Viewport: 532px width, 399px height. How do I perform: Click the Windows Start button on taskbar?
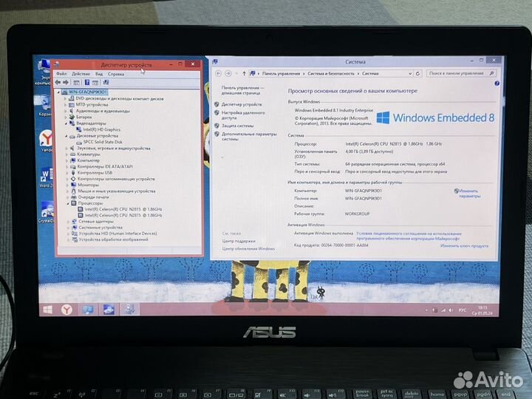[48, 310]
